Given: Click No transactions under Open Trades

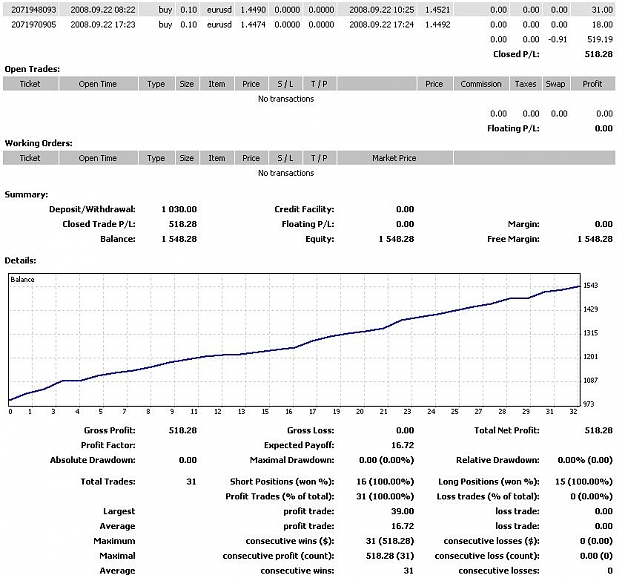Looking at the screenshot, I should 286,99.
